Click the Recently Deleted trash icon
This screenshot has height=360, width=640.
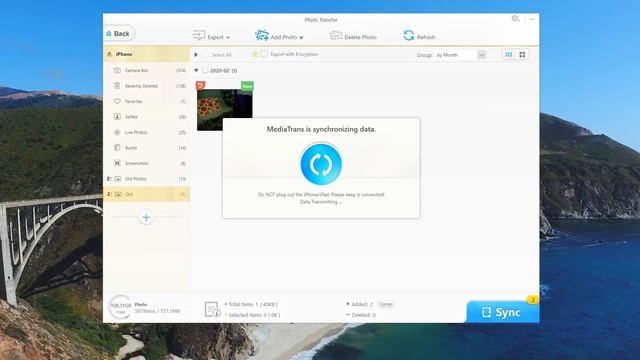117,86
